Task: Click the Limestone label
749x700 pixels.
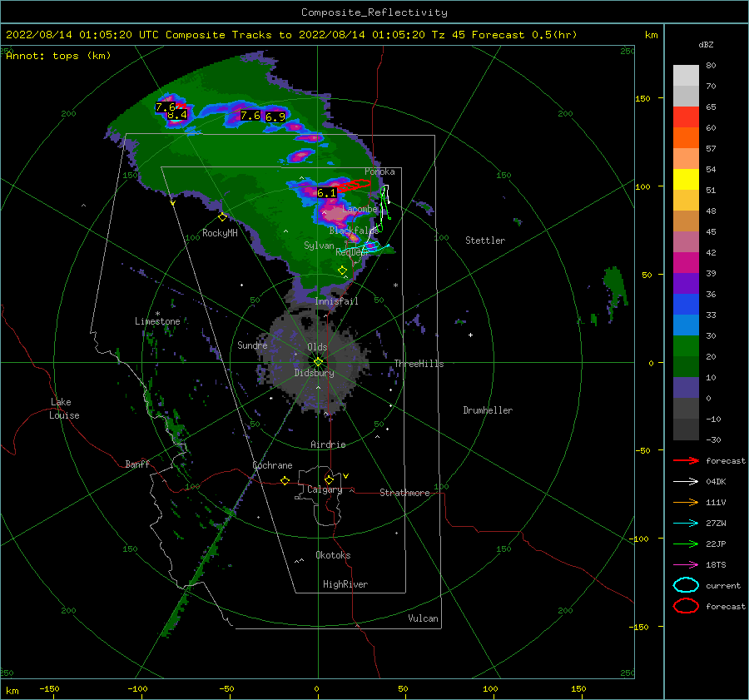Action: (x=157, y=321)
